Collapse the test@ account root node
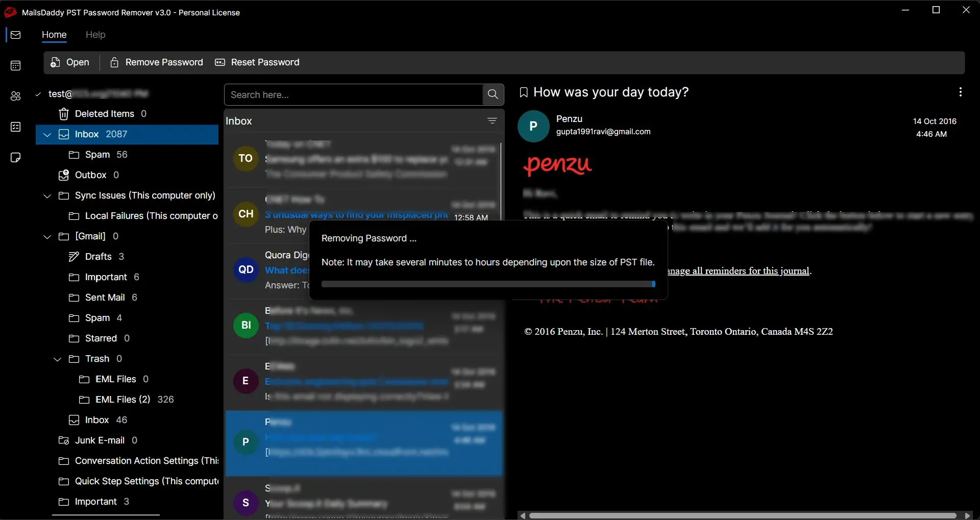Screen dimensions: 980x520 (x=38, y=94)
